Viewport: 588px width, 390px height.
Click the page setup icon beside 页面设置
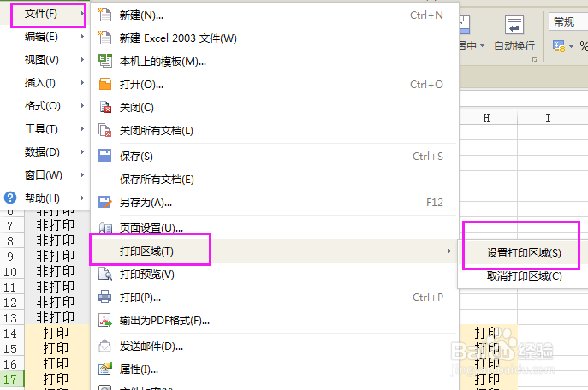pos(104,227)
